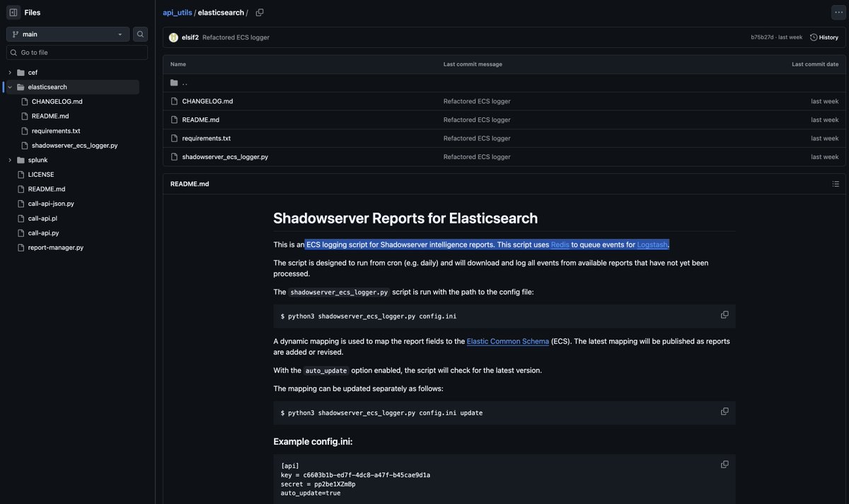The width and height of the screenshot is (849, 504).
Task: Select the splunk folder icon
Action: pyautogui.click(x=19, y=159)
